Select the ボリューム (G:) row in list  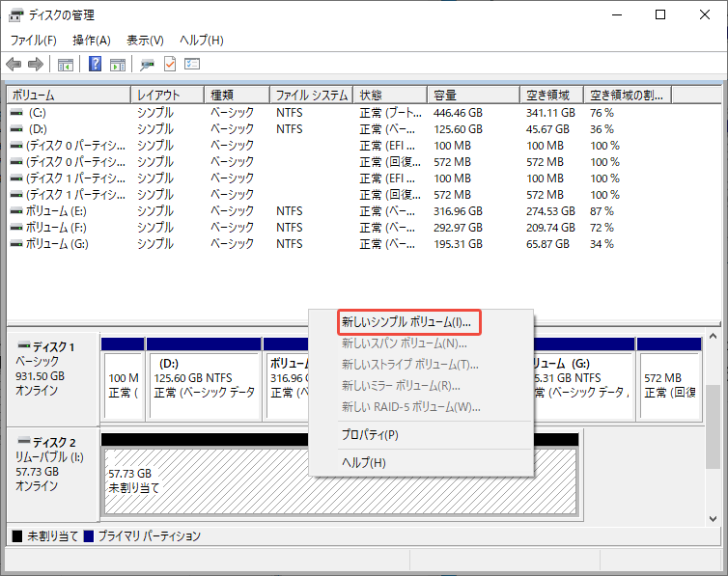pos(362,243)
